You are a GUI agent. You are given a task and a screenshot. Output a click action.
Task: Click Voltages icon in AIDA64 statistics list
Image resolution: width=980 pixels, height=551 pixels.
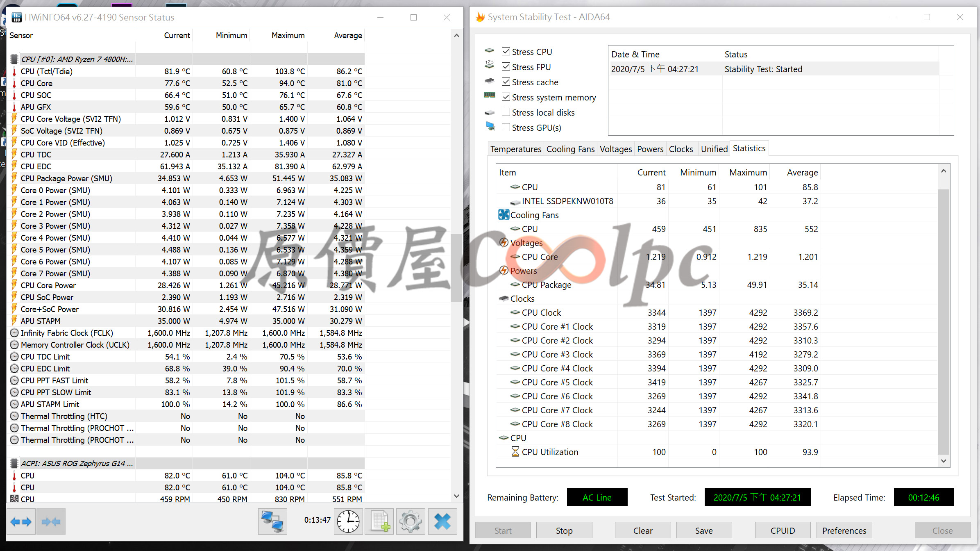pyautogui.click(x=504, y=243)
